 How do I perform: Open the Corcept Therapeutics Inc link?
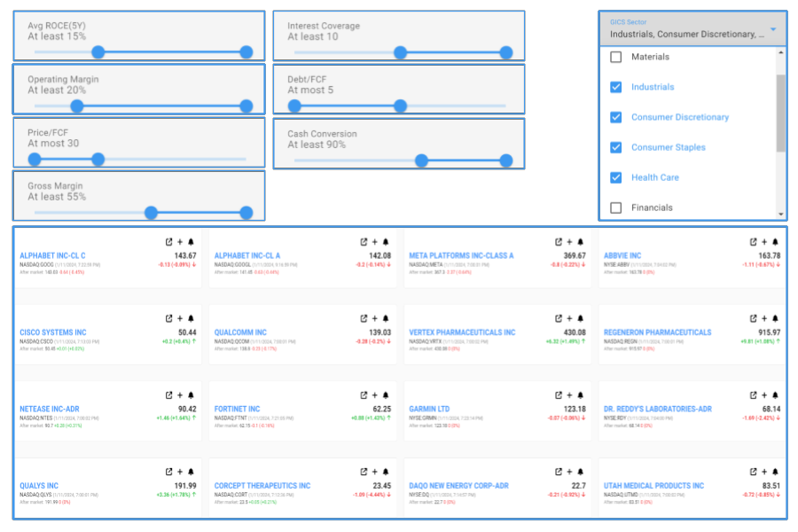click(262, 486)
